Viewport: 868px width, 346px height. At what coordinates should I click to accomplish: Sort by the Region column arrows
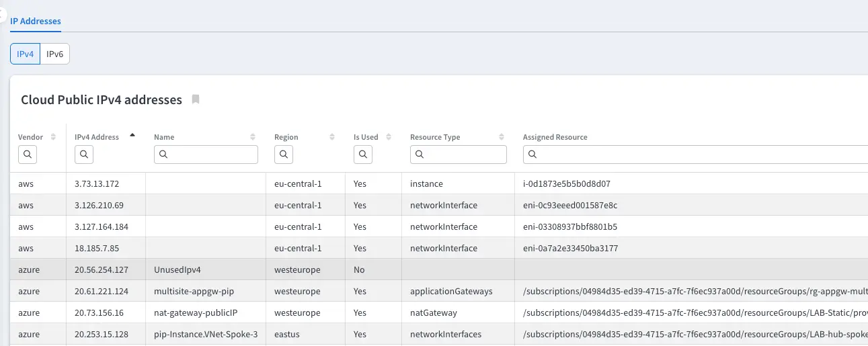click(x=332, y=137)
